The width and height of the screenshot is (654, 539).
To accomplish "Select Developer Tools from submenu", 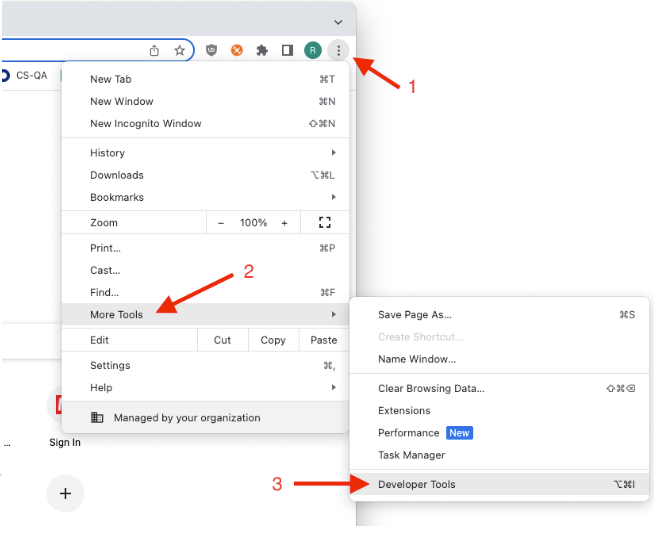I will 417,484.
